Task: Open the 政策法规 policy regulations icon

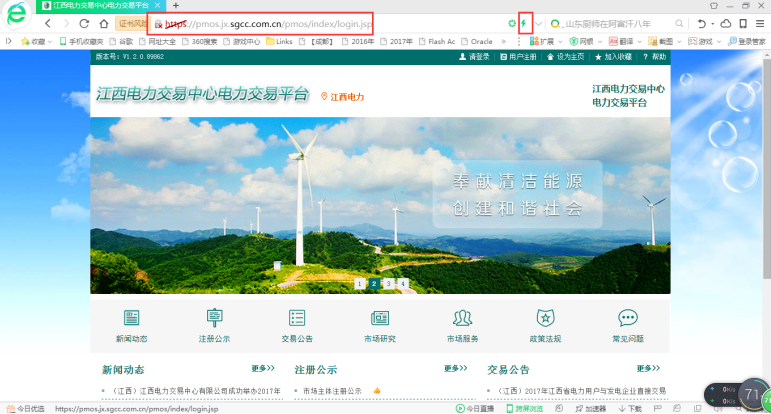Action: click(545, 318)
